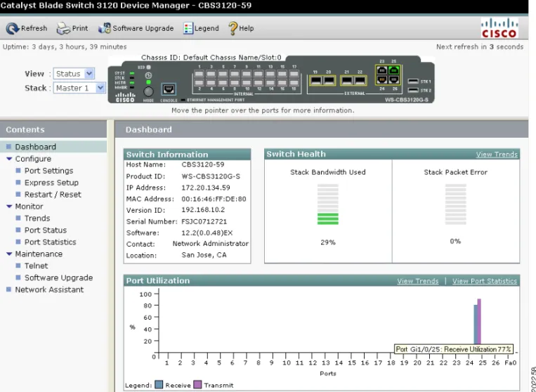Viewport: 536px width, 392px height.
Task: Click the Stack Packet Error gauge
Action: 456,204
